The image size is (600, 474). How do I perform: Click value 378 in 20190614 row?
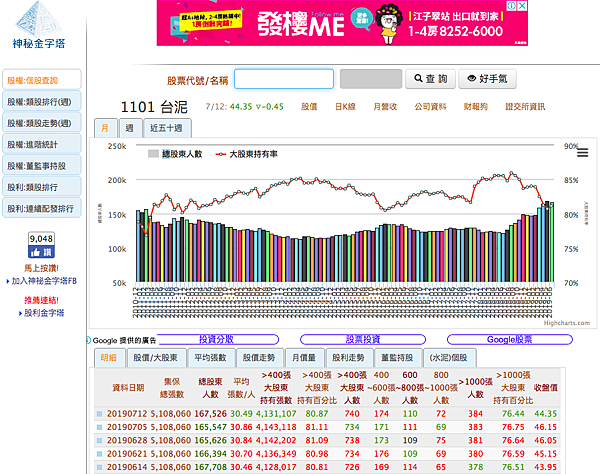(x=476, y=467)
